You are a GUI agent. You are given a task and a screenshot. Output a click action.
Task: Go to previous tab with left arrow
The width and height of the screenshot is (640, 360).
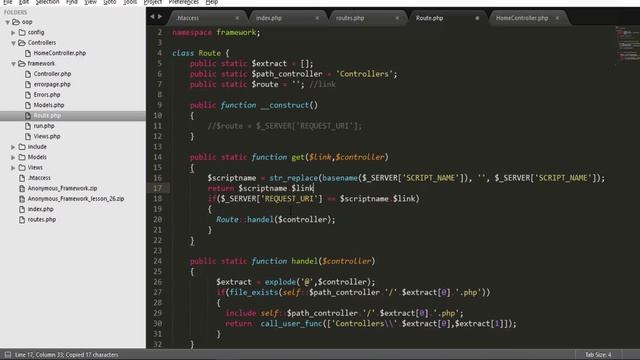coord(152,17)
